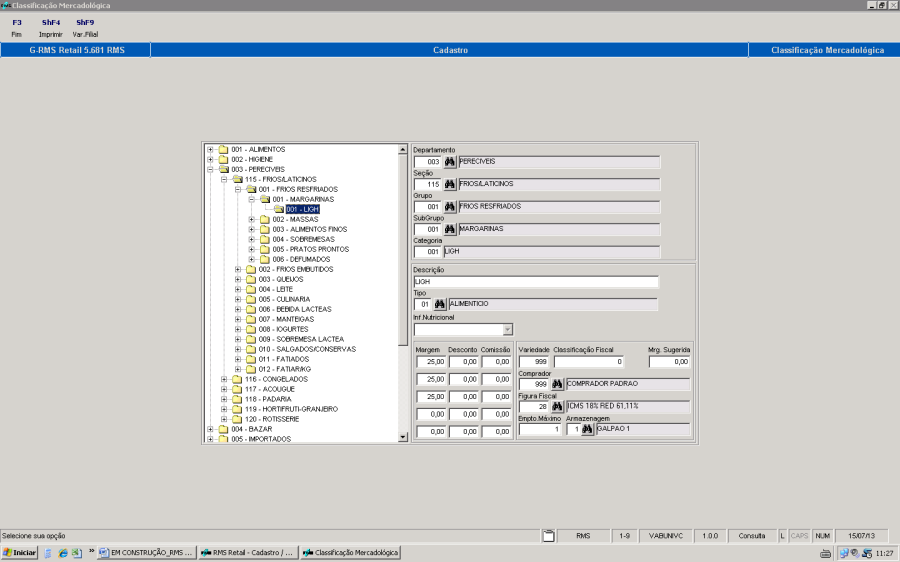Open Tipo binoculars lookup icon
The height and width of the screenshot is (562, 900).
point(440,304)
